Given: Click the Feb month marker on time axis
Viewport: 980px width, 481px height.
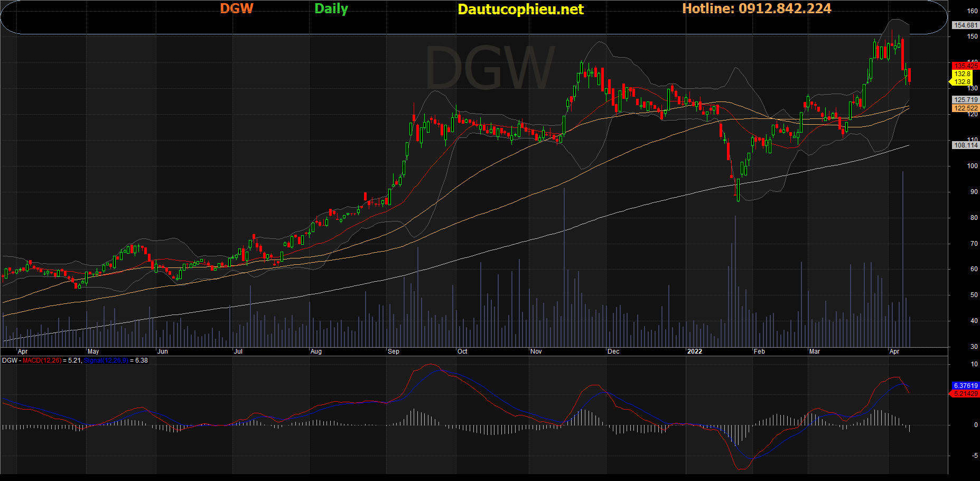Looking at the screenshot, I should coord(759,351).
